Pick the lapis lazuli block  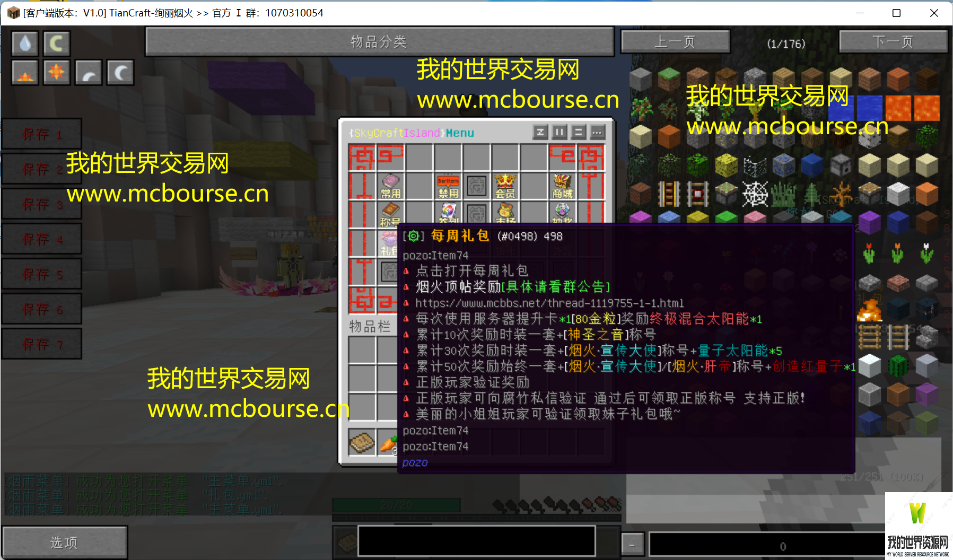(x=812, y=165)
